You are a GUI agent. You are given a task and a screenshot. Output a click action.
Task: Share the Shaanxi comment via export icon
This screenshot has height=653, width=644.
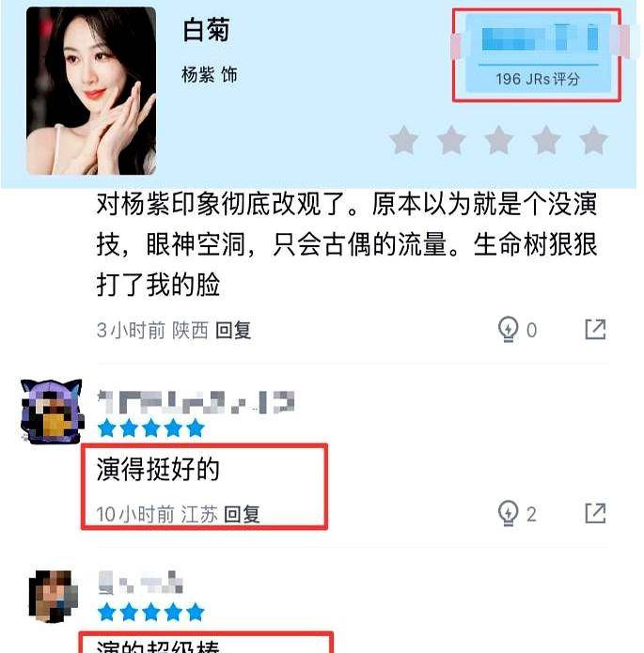[595, 330]
